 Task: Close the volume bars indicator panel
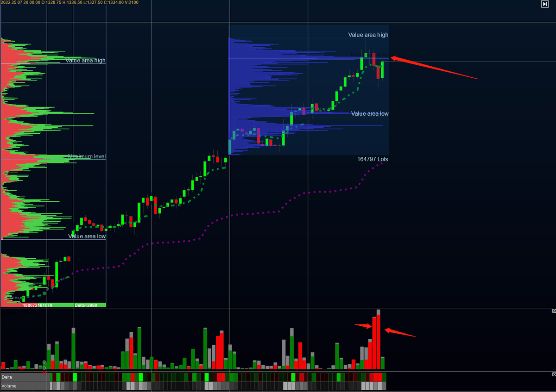pos(554,311)
